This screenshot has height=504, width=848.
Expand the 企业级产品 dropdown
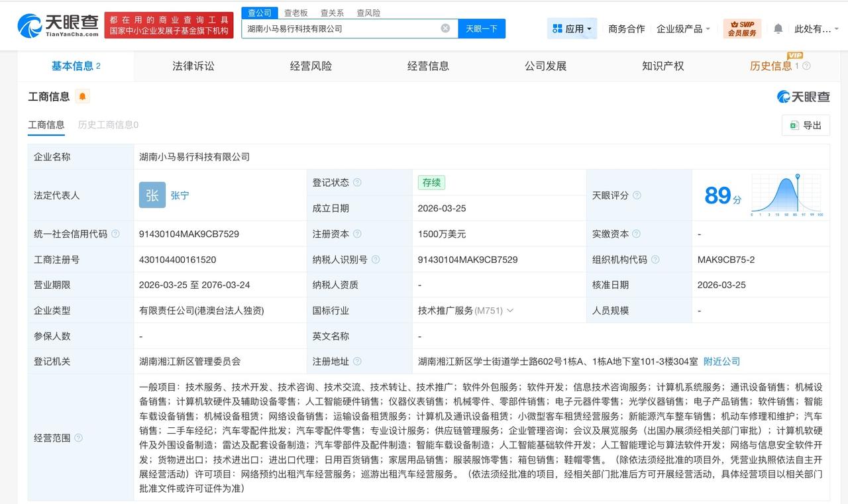(684, 28)
